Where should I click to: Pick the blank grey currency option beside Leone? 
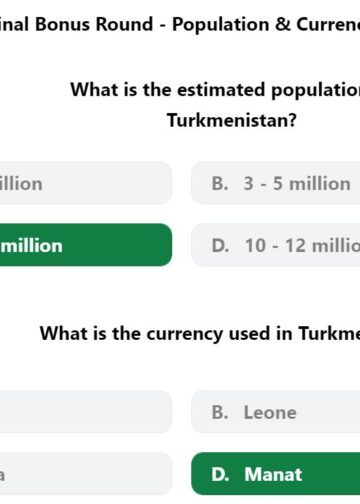point(86,412)
